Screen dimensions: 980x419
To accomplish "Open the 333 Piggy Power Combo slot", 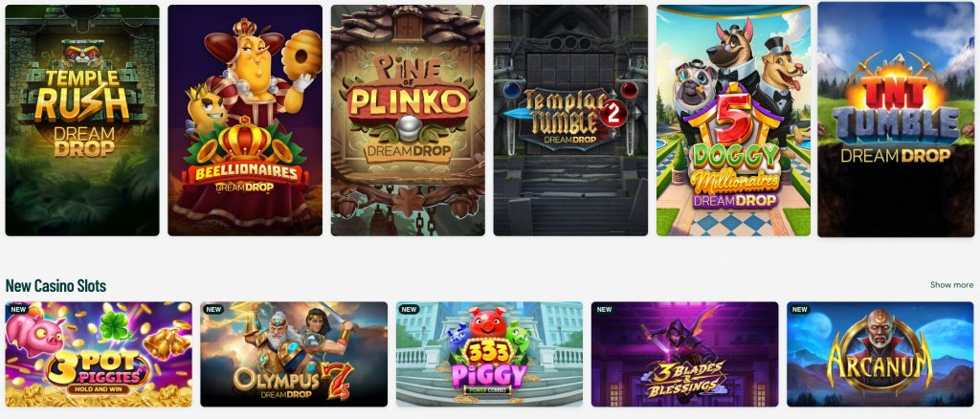I will [x=489, y=354].
